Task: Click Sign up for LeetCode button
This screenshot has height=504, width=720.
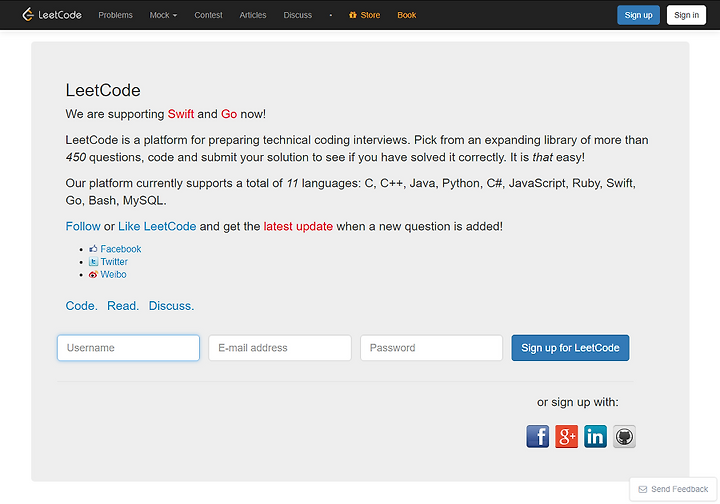Action: [x=570, y=348]
